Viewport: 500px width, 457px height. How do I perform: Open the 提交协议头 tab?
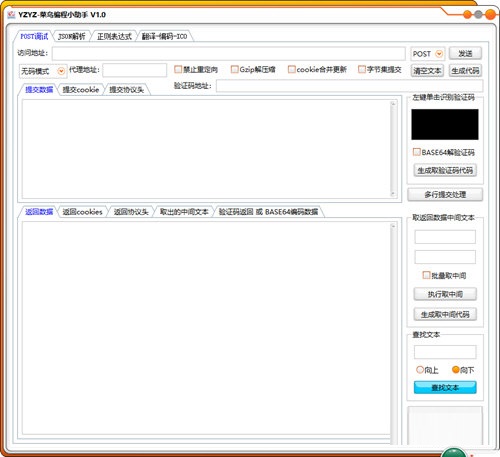click(x=127, y=89)
